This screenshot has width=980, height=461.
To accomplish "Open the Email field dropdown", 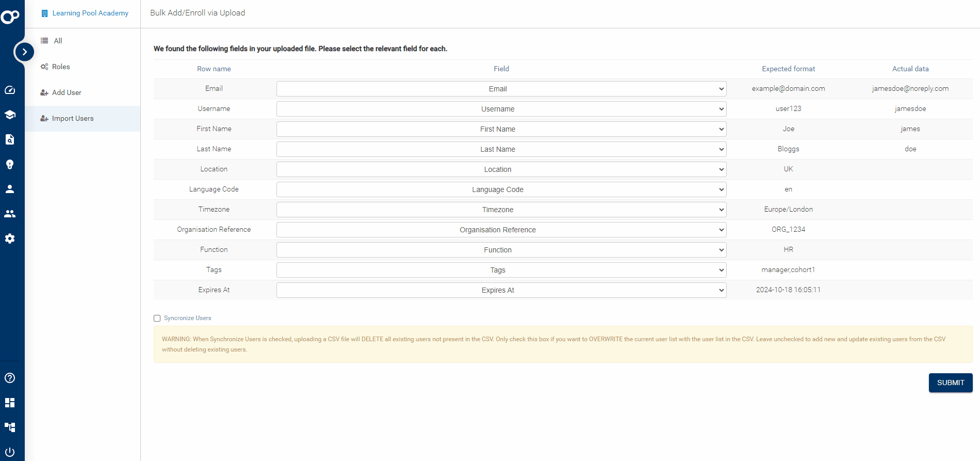I will [501, 89].
